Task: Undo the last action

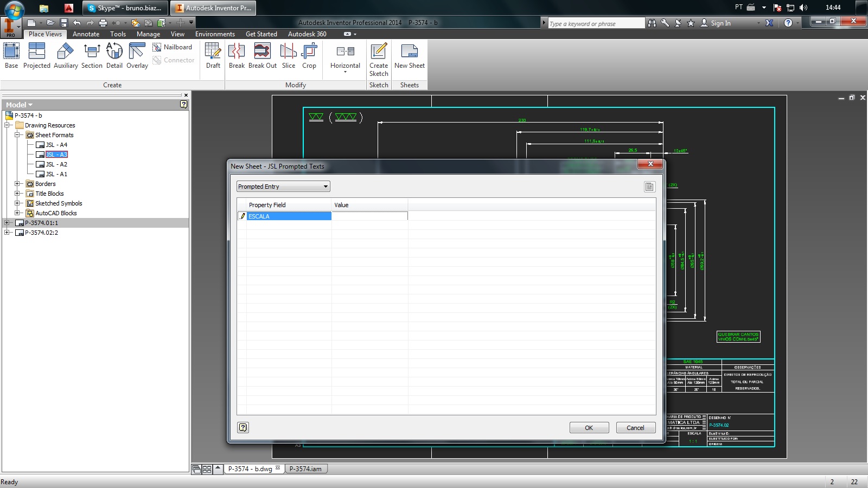Action: click(77, 23)
